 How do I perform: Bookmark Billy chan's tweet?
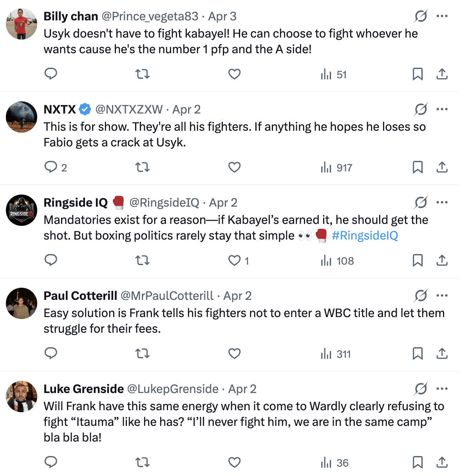pos(417,74)
